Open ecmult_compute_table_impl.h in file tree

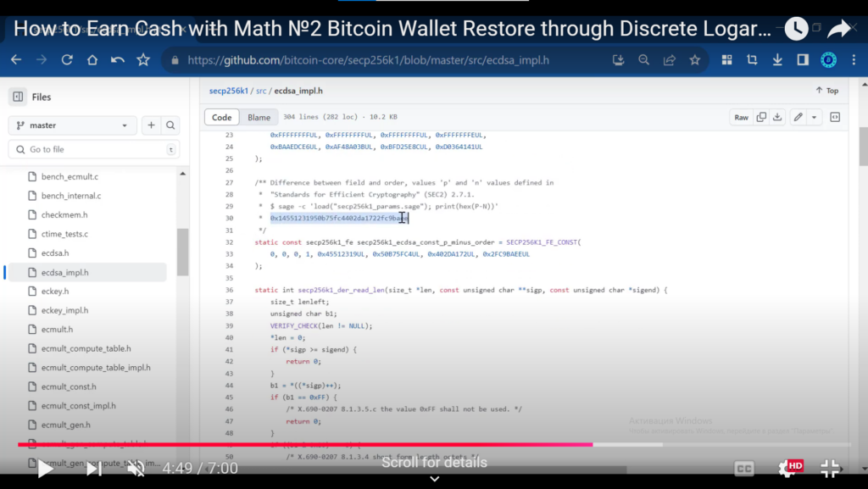pos(96,367)
